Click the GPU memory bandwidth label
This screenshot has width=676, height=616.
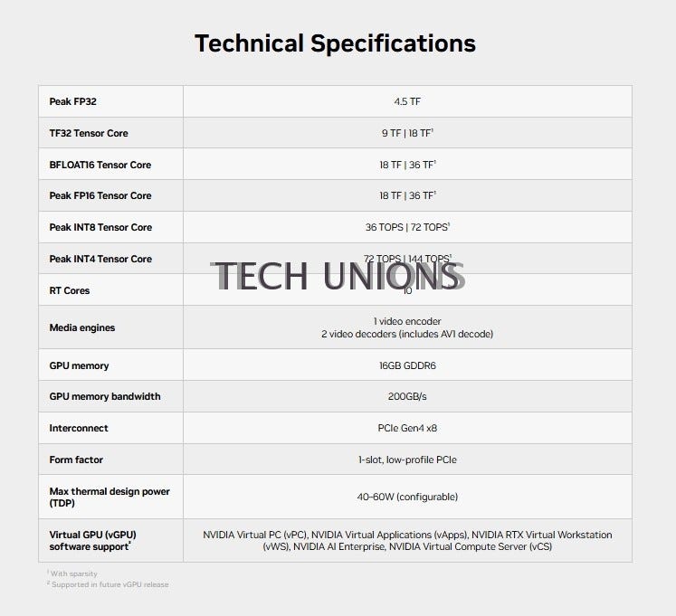pos(105,396)
